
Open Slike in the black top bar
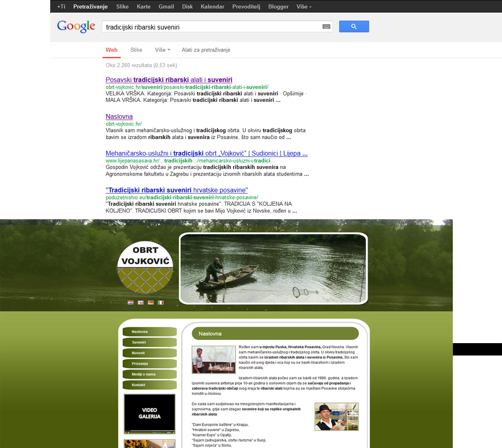point(122,7)
